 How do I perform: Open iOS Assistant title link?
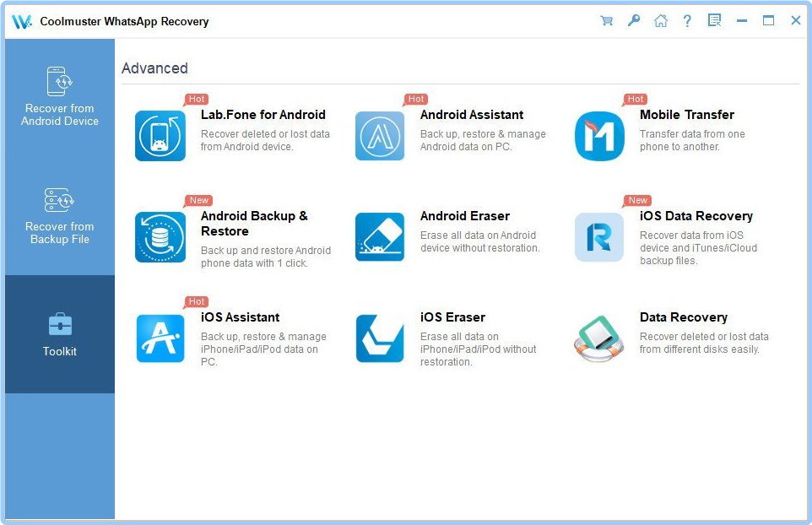click(x=241, y=317)
